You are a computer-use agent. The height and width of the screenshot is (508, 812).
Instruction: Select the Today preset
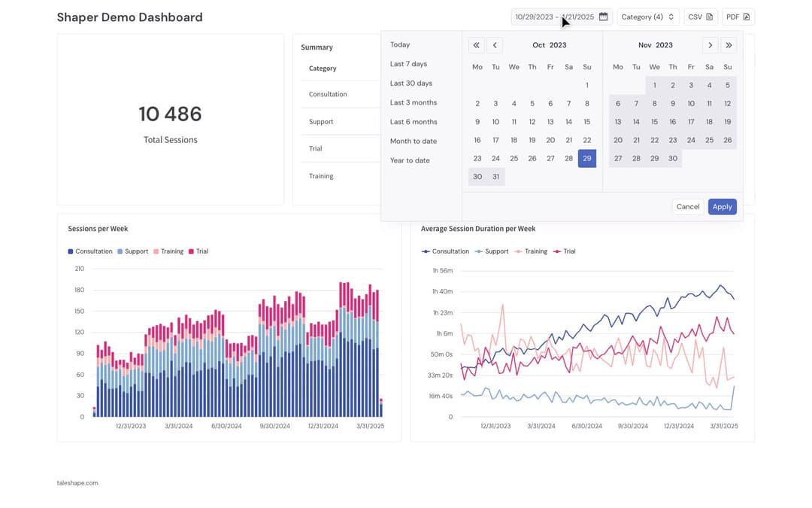[400, 44]
